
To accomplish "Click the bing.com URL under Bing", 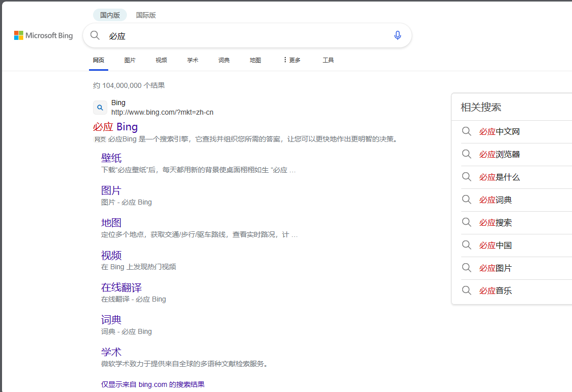I will (162, 112).
